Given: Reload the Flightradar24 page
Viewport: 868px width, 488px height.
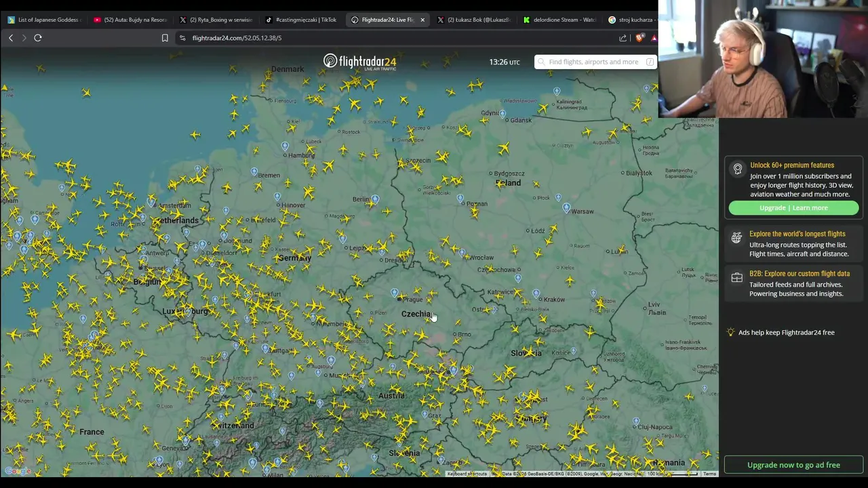Looking at the screenshot, I should click(38, 38).
